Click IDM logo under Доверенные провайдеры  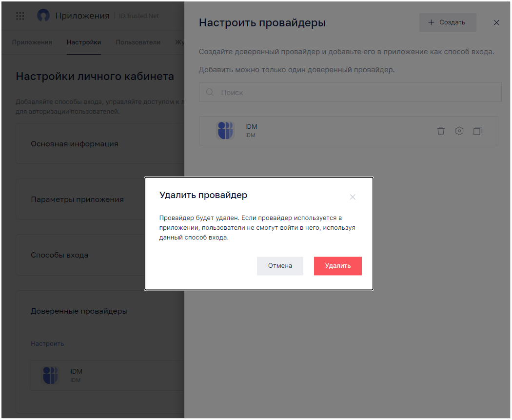tap(50, 375)
